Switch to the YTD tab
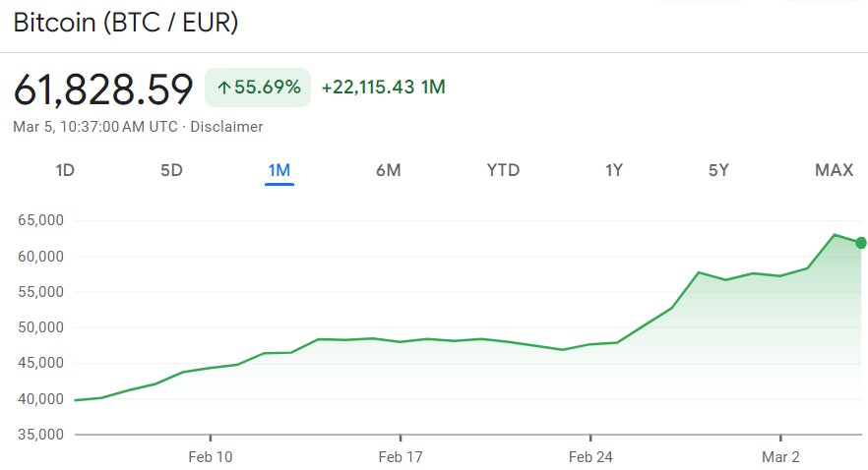Viewport: 868px width, 470px height. tap(503, 170)
